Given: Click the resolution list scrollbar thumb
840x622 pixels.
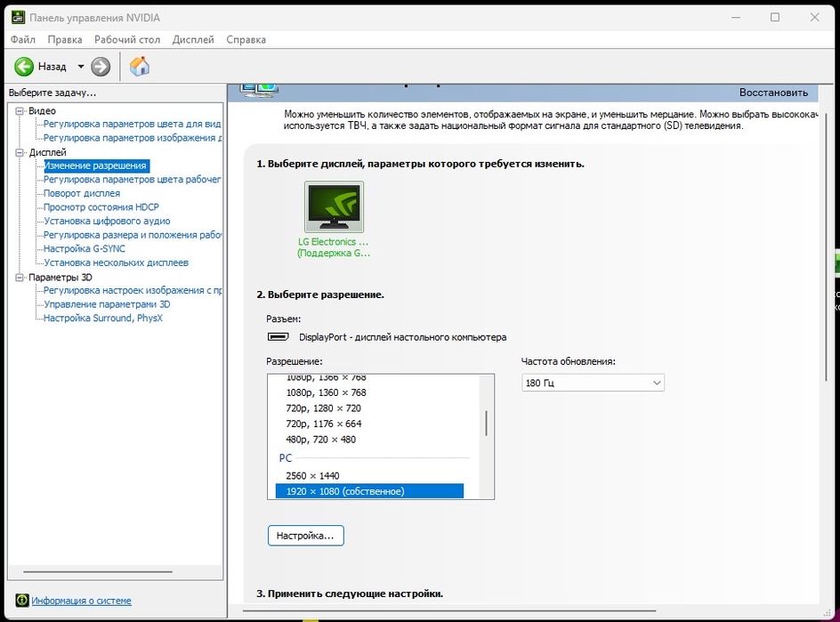Looking at the screenshot, I should (x=487, y=424).
